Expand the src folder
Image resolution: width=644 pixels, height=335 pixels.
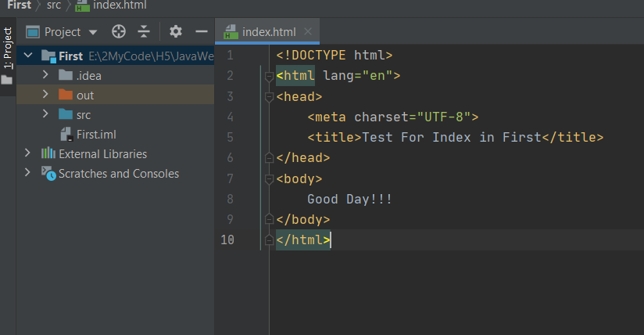point(45,113)
